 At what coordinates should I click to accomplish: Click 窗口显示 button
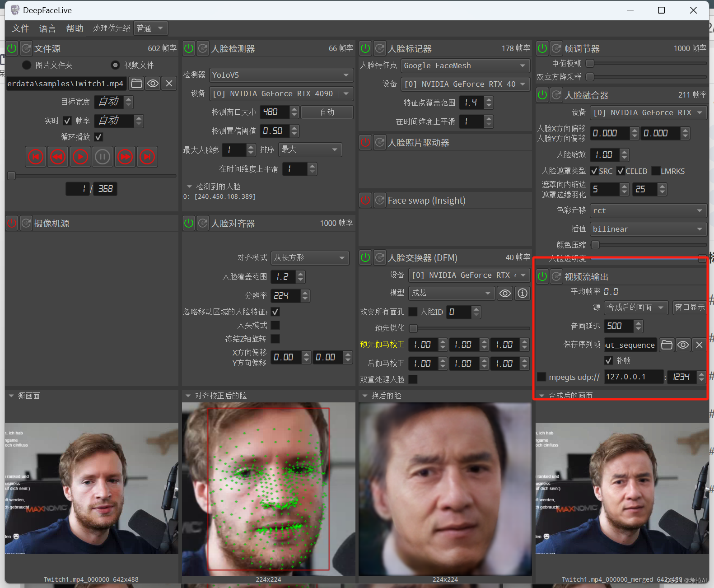[x=689, y=308]
